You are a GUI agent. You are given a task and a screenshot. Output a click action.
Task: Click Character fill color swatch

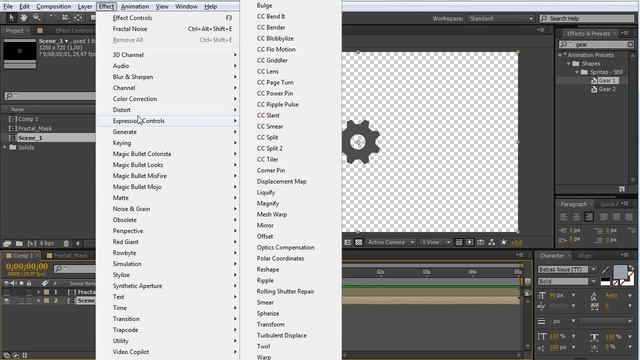pyautogui.click(x=620, y=271)
